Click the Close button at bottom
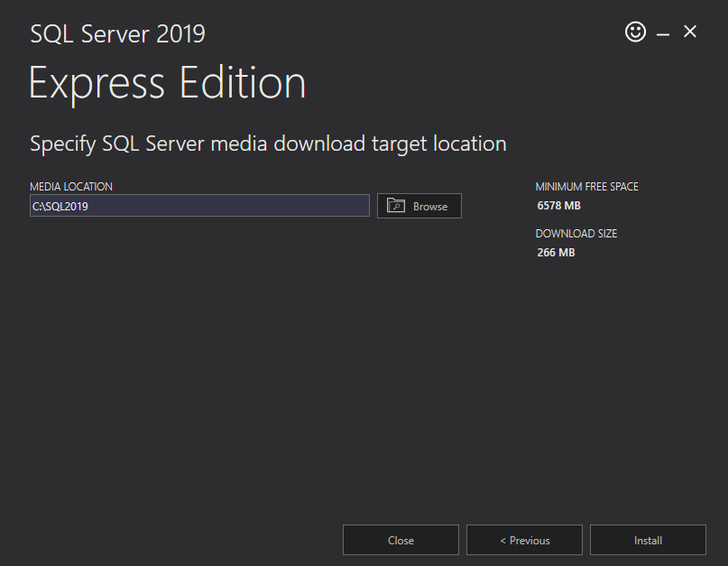Viewport: 728px width, 566px height. (x=401, y=540)
